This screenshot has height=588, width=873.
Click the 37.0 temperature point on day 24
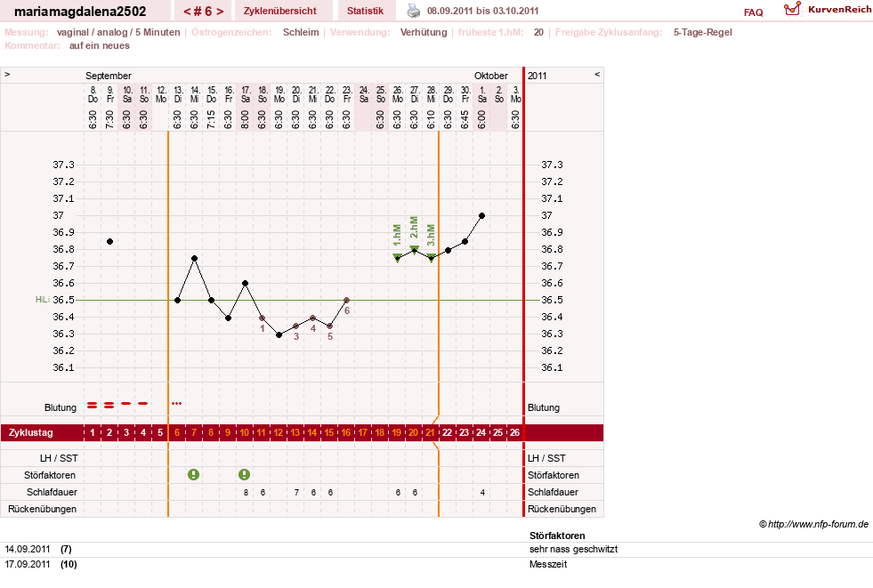coord(482,216)
